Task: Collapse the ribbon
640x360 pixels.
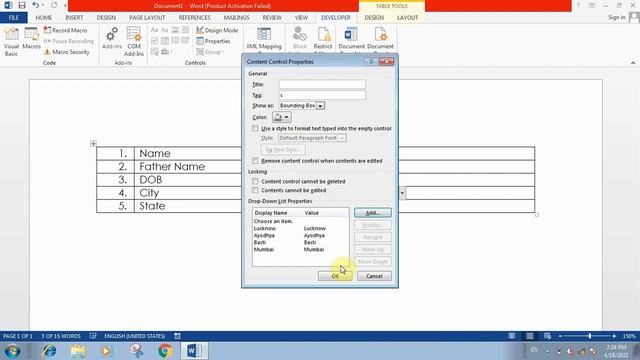Action: 633,63
